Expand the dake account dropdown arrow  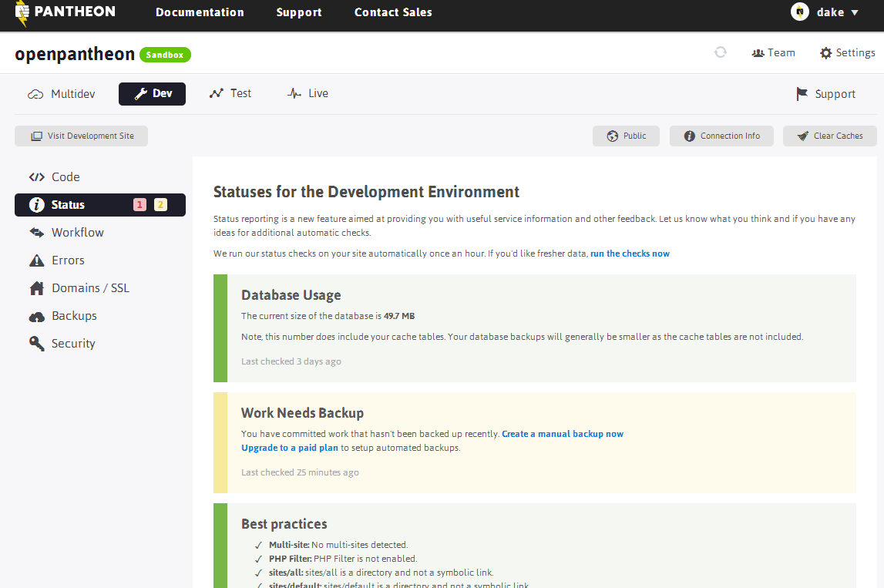[x=855, y=12]
